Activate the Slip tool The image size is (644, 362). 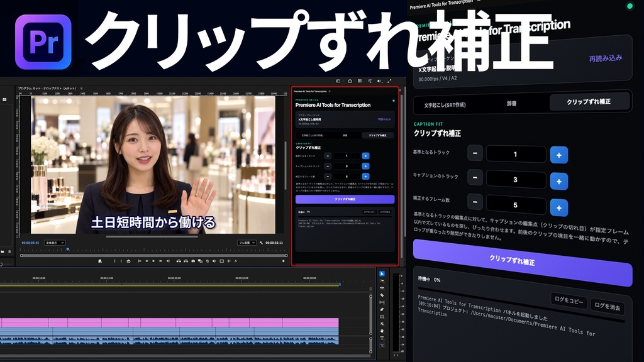(382, 302)
